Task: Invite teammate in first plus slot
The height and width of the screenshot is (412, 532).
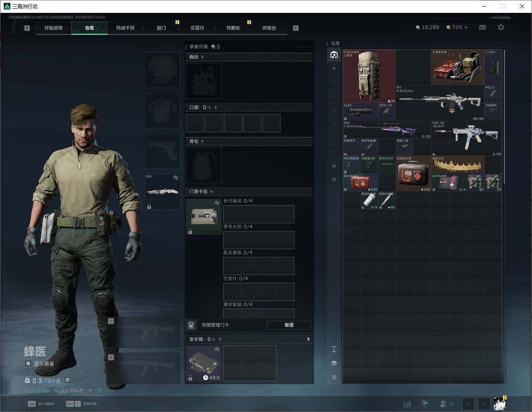Action: coord(468,404)
